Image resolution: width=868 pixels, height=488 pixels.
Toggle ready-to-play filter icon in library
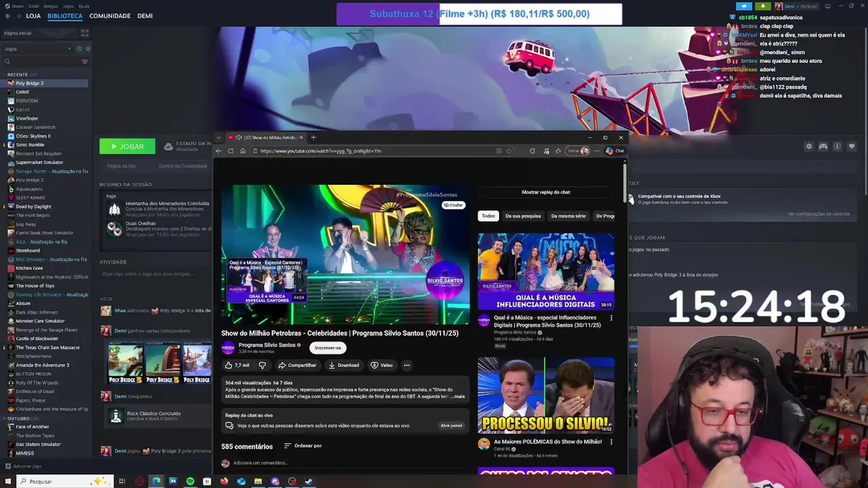pos(87,49)
